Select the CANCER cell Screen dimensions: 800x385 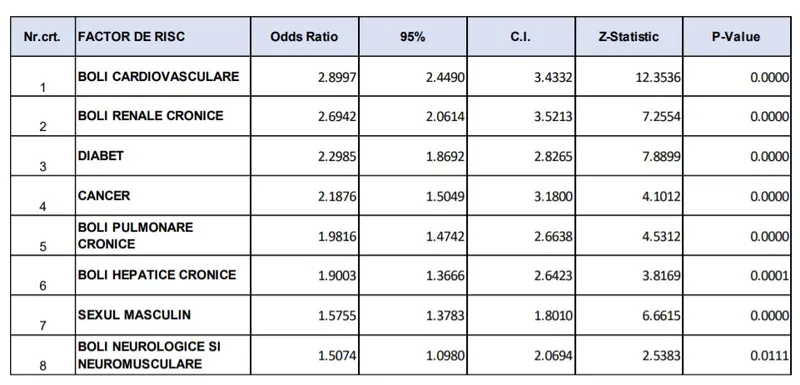click(x=163, y=195)
